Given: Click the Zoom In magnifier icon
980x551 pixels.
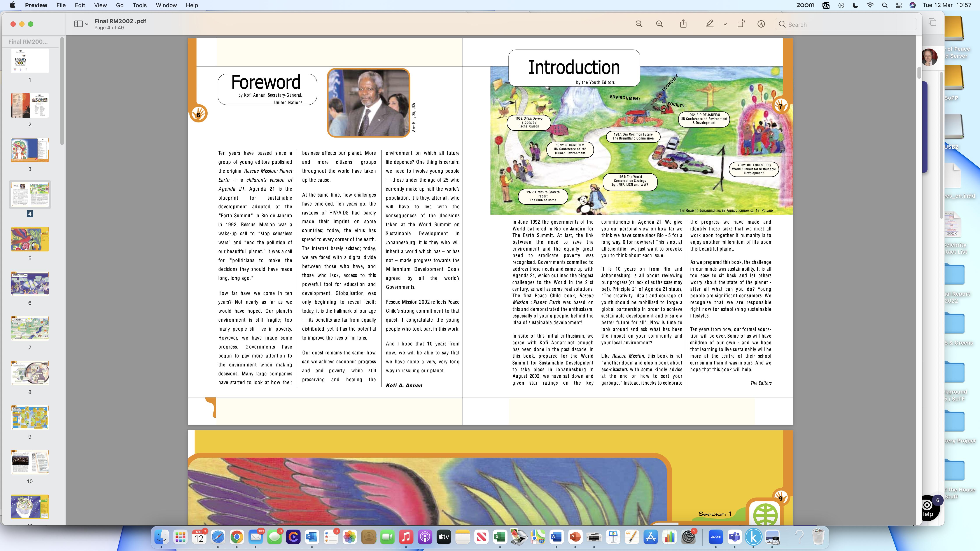Looking at the screenshot, I should pos(659,24).
